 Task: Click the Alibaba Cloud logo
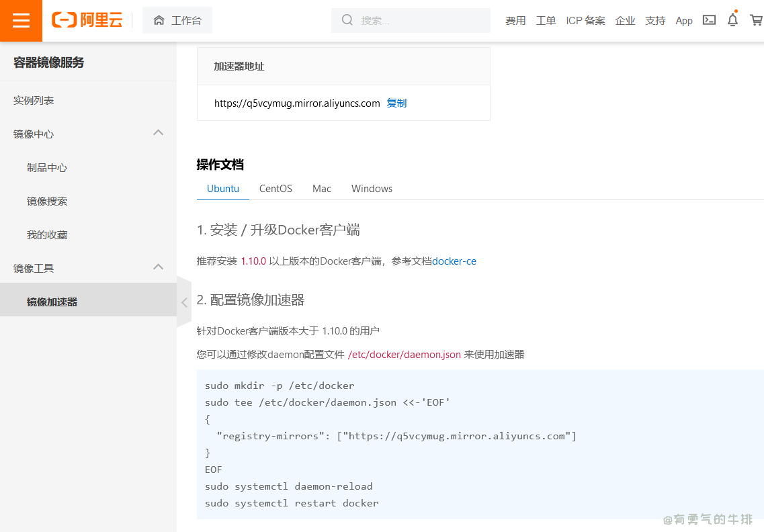point(87,20)
